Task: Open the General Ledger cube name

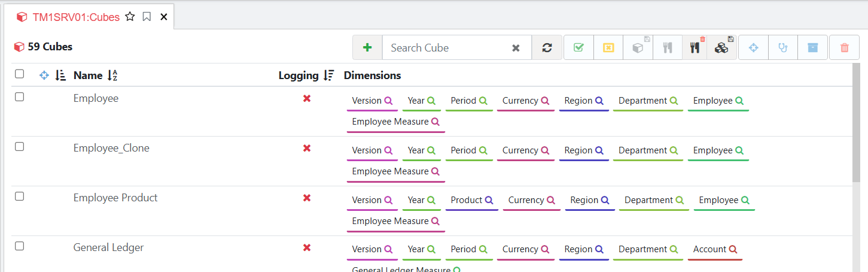Action: pyautogui.click(x=108, y=247)
